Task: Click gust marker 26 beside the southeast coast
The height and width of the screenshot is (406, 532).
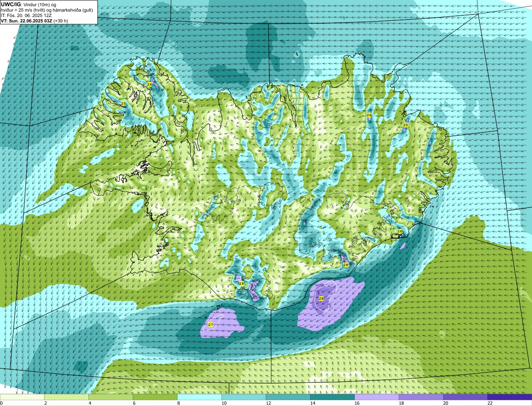Action: click(400, 231)
